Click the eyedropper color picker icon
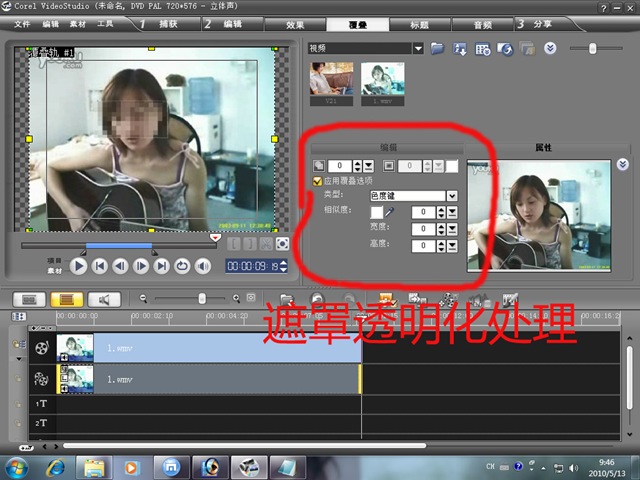The image size is (640, 480). (x=392, y=212)
